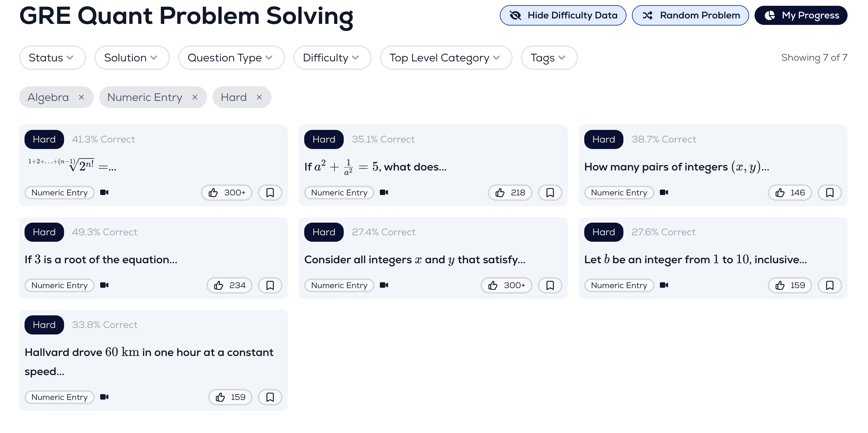Open the Status filter dropdown

tap(52, 58)
